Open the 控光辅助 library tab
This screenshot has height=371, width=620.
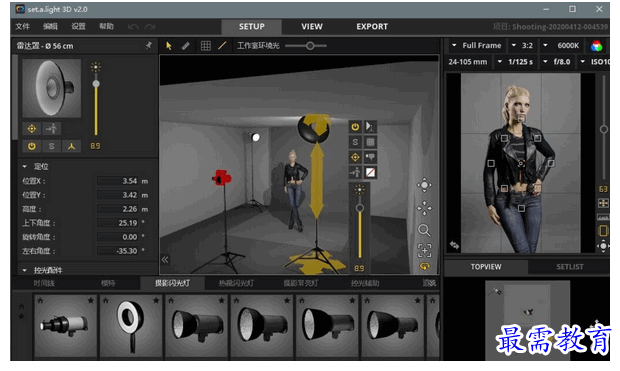pyautogui.click(x=365, y=283)
